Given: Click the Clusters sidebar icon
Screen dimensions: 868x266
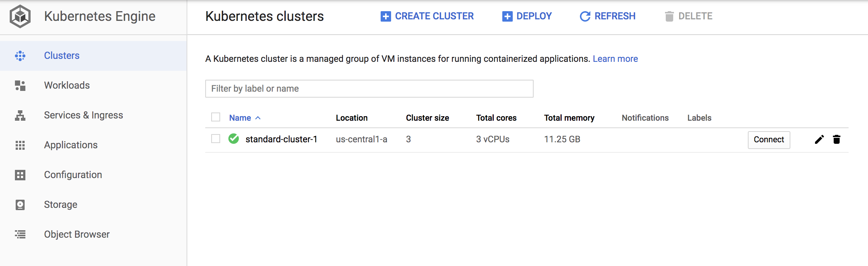Looking at the screenshot, I should [x=20, y=56].
